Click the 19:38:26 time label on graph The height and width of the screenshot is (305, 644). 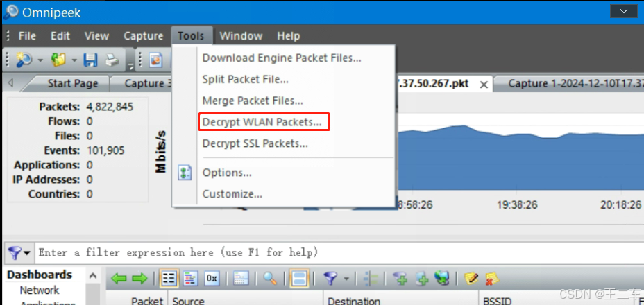pos(517,205)
